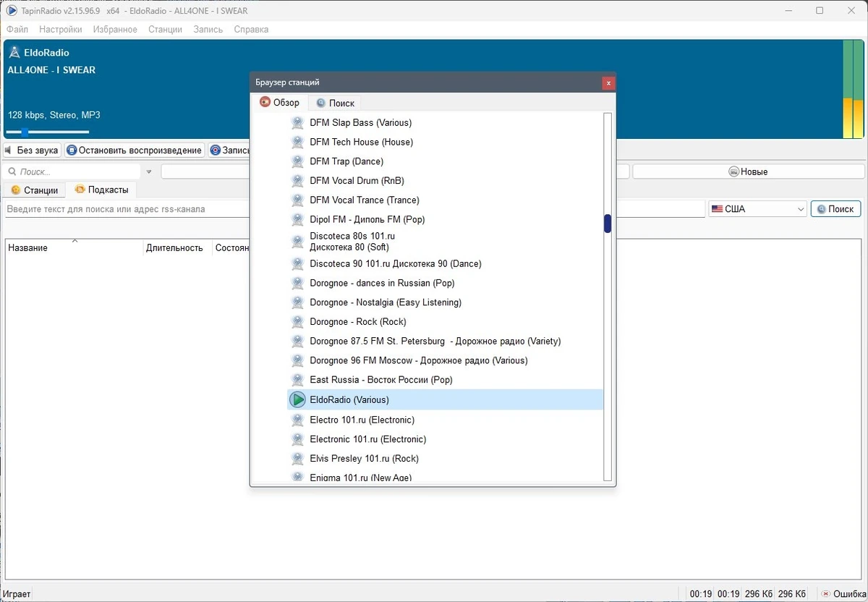Expand the dropdown arrow beside the station filter box
868x602 pixels.
(x=149, y=172)
